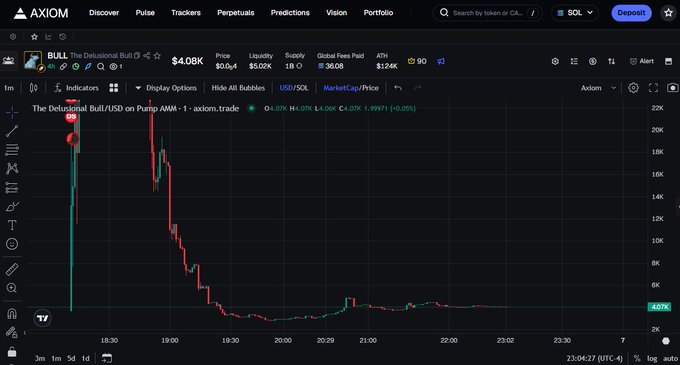
Task: Select the 5d time range
Action: [x=71, y=358]
